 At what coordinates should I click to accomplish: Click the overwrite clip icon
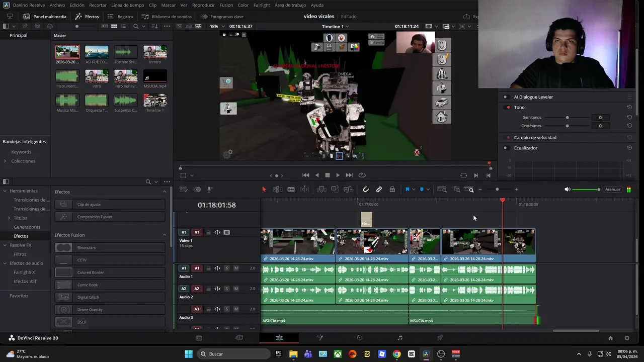click(335, 190)
